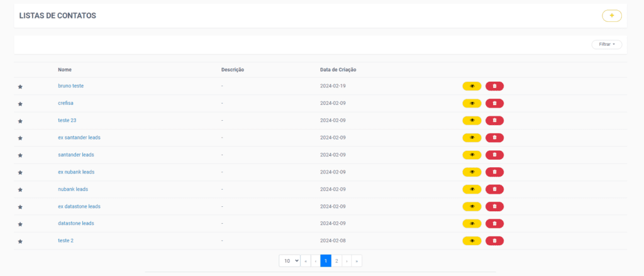Delete ex nubank leads via trash button
The height and width of the screenshot is (276, 644).
coord(494,172)
